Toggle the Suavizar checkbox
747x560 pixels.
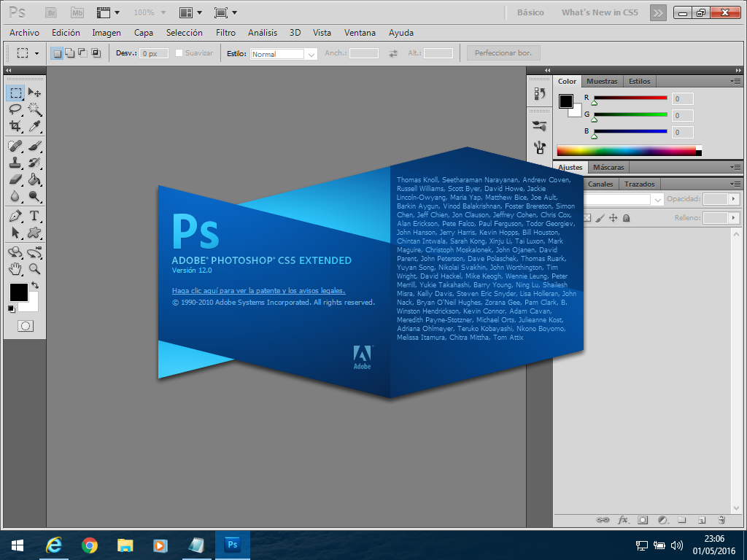coord(179,52)
